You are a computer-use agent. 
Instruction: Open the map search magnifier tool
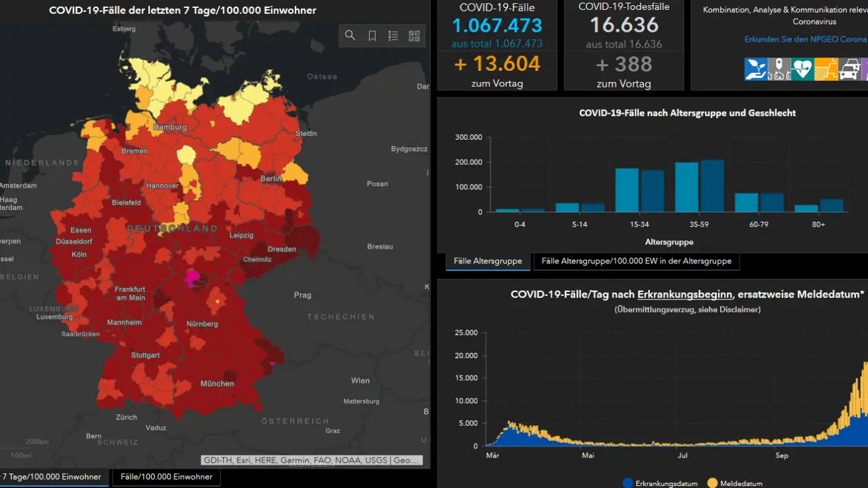(350, 36)
